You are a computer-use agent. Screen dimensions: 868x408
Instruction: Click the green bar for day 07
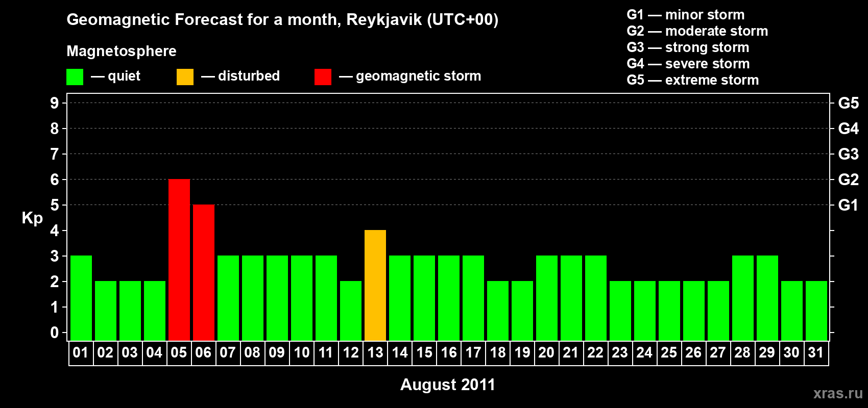pos(228,298)
